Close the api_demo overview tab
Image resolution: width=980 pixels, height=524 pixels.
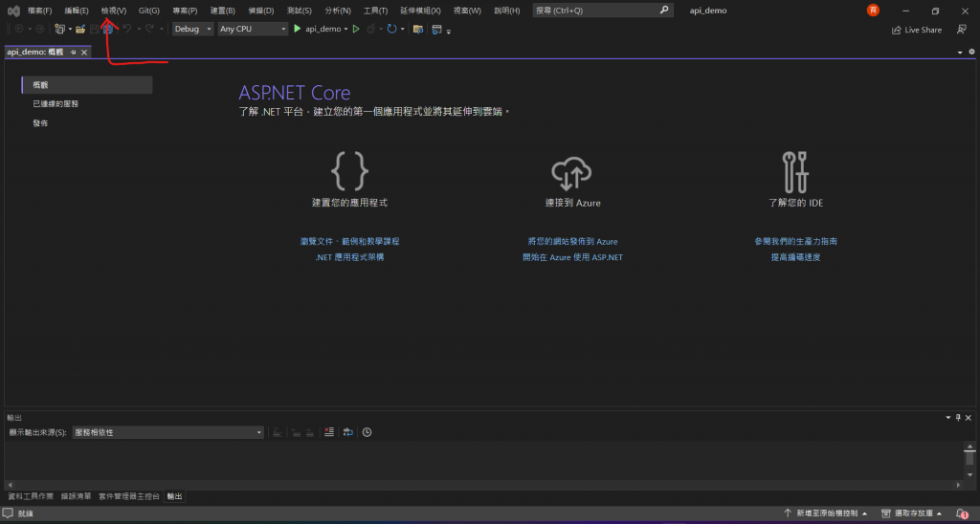tap(84, 53)
